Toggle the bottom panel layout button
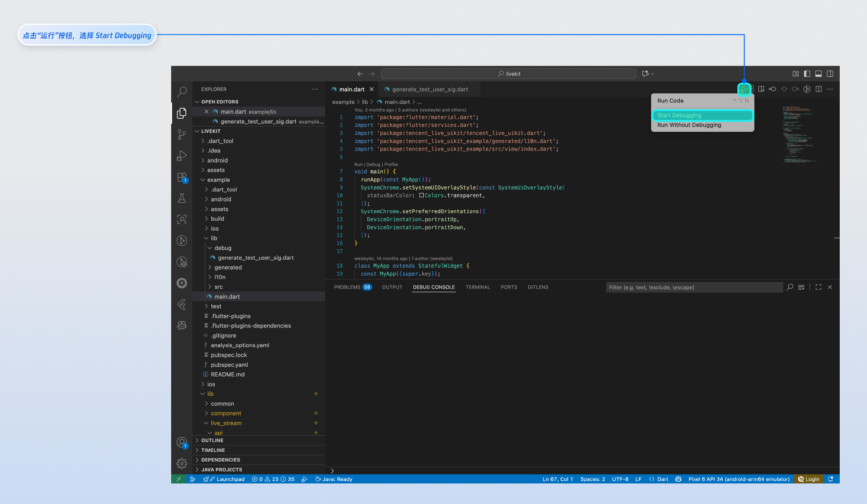Screen dimensions: 867x504 [818, 74]
